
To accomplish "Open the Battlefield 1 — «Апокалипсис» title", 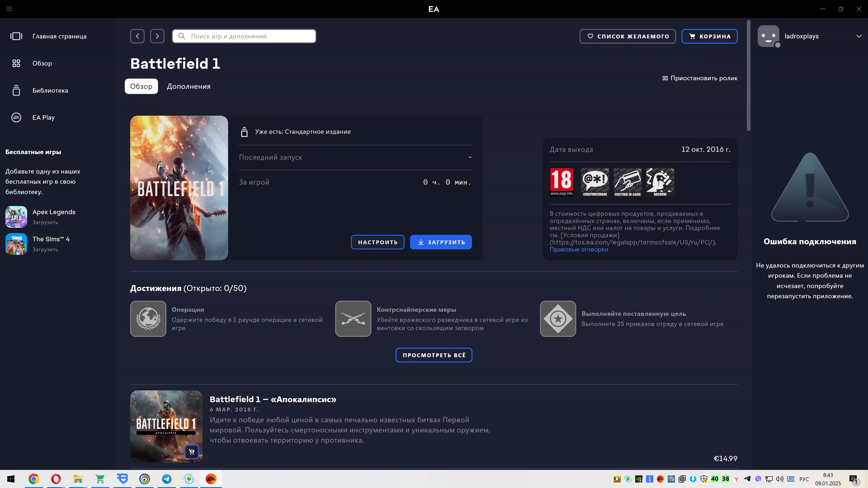I will coord(273,399).
